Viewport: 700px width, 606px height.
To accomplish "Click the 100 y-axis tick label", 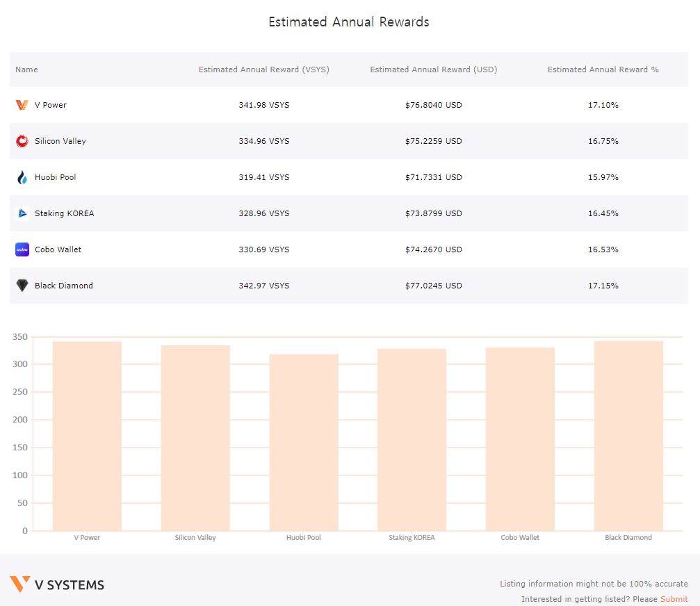I will [x=20, y=475].
